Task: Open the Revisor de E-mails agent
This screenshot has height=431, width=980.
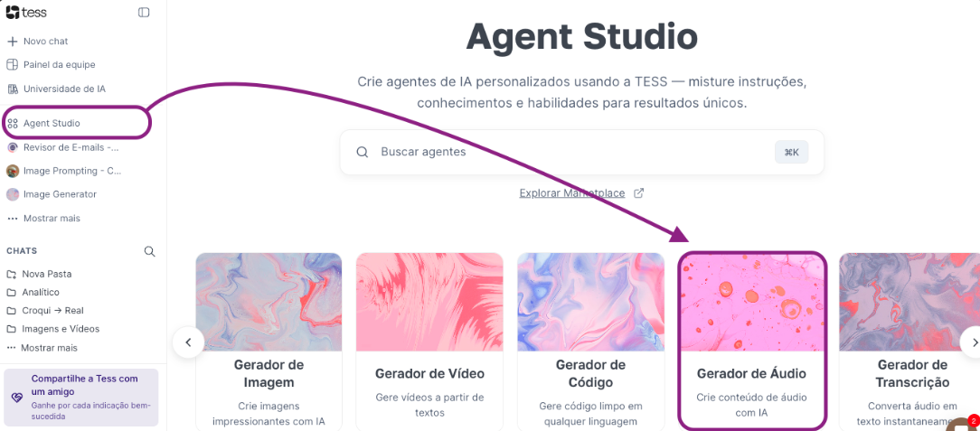Action: point(62,147)
